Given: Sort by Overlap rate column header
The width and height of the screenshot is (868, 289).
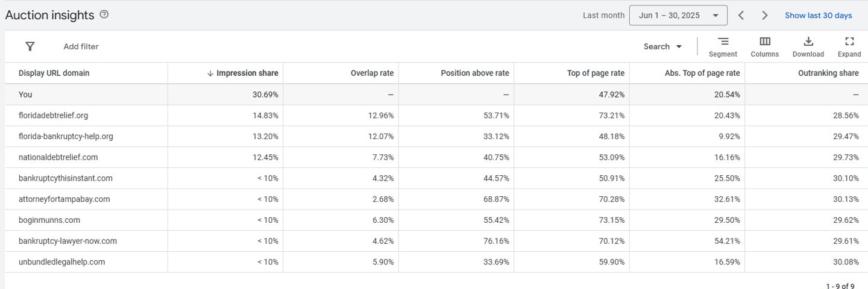Looking at the screenshot, I should 372,73.
